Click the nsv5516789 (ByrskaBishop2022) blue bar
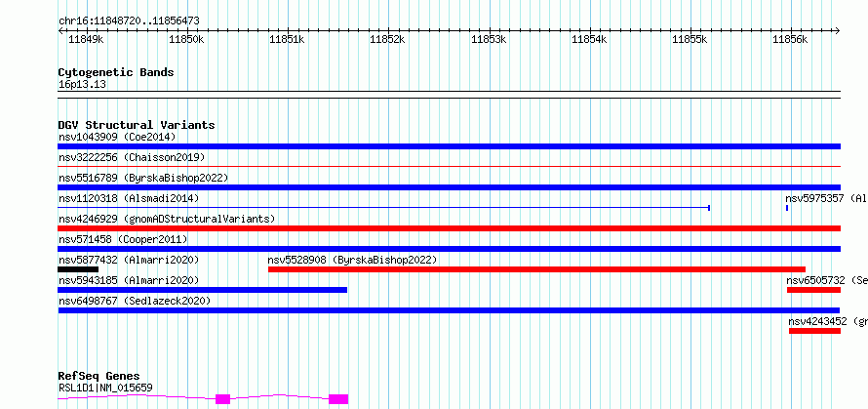 449,187
